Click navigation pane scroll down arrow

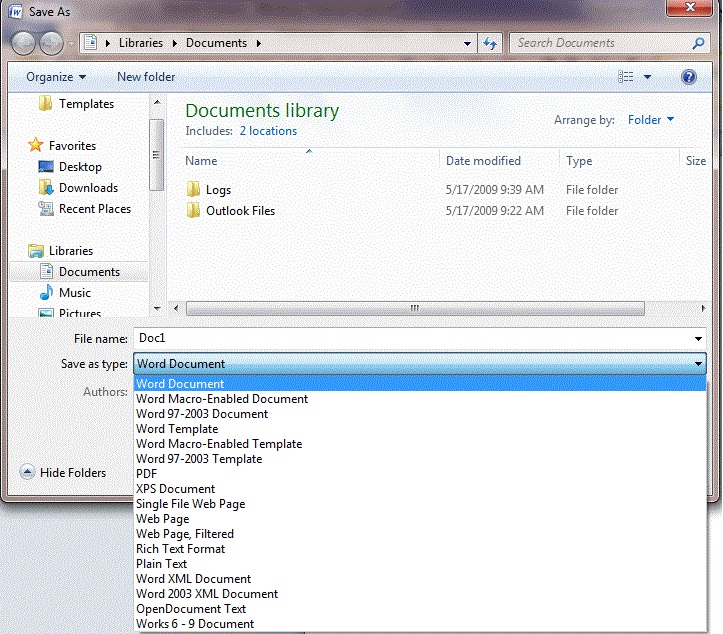click(x=157, y=308)
